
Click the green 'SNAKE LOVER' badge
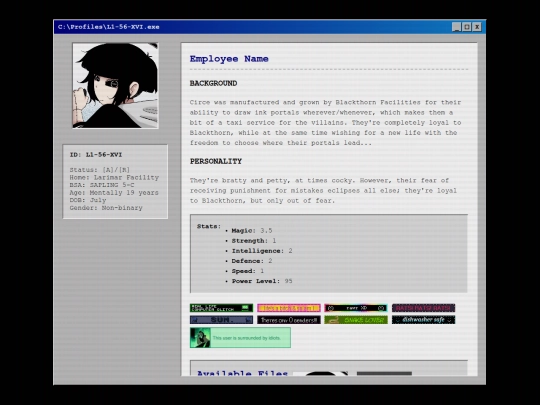356,320
